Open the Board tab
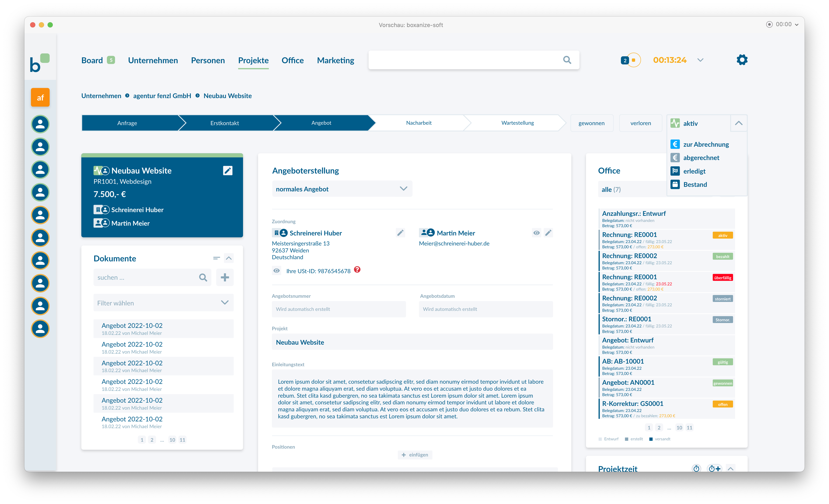829x504 pixels. 92,60
